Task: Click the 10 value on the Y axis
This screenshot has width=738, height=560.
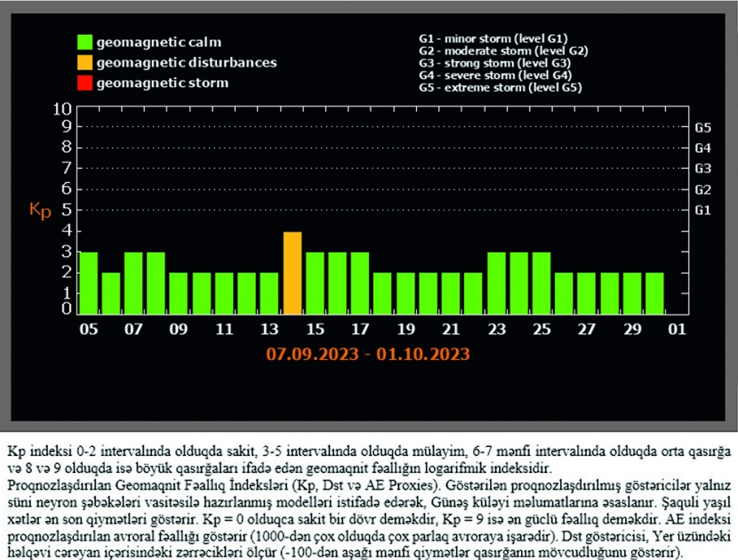Action: [61, 108]
